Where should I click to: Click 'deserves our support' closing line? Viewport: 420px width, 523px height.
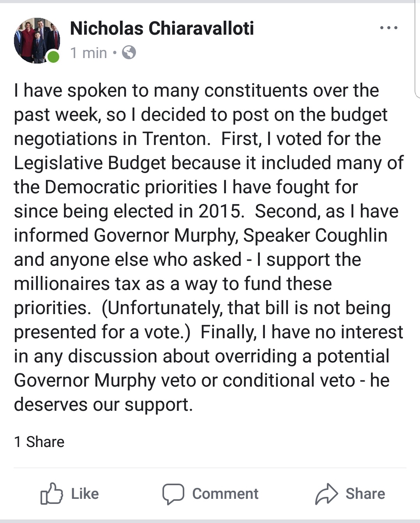pos(103,405)
